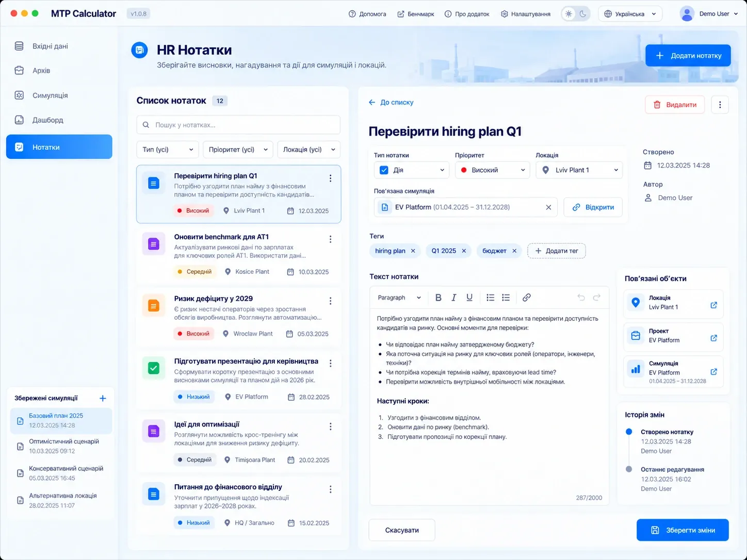Expand the Paragraph style dropdown
Image resolution: width=747 pixels, height=560 pixels.
pos(399,298)
